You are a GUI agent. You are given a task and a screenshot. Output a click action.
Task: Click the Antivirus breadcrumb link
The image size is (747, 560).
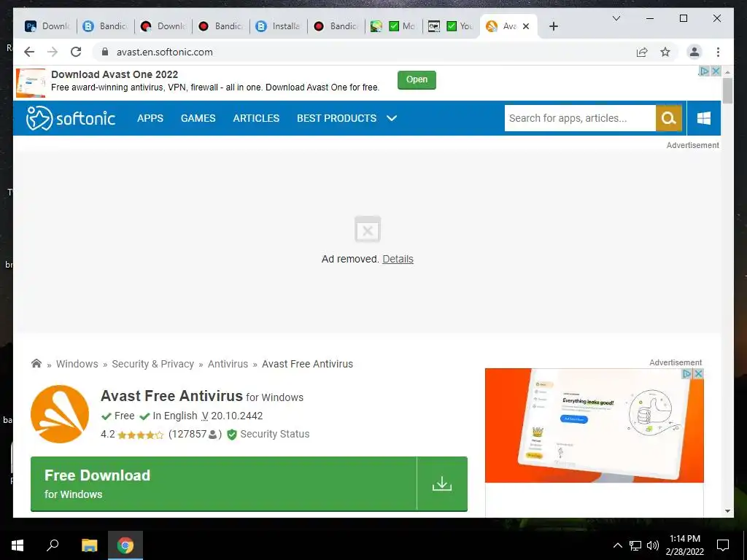click(x=228, y=364)
